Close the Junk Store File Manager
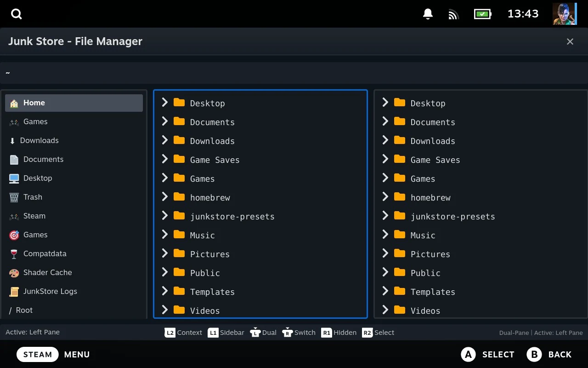 tap(570, 41)
